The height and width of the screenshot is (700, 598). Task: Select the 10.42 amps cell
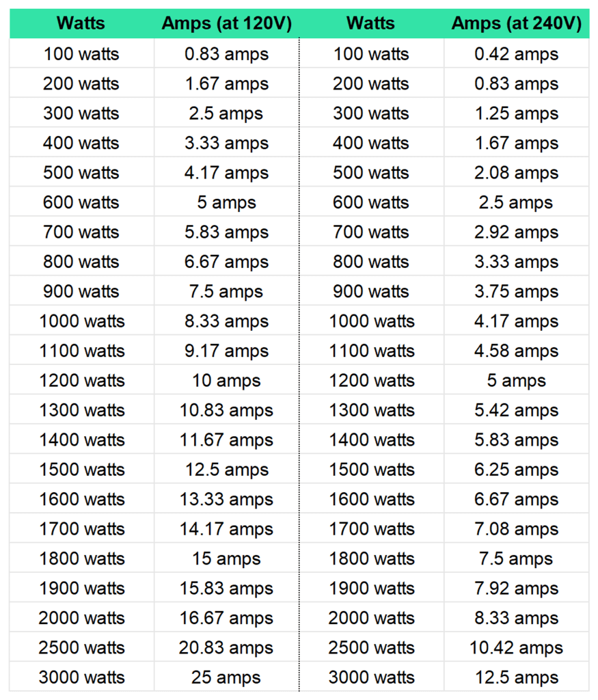[516, 648]
